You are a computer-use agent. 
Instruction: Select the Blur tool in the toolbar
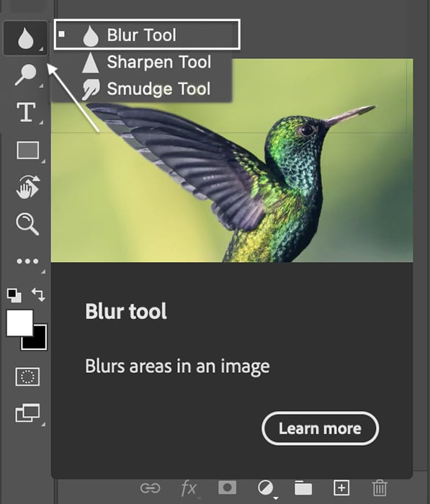(25, 38)
